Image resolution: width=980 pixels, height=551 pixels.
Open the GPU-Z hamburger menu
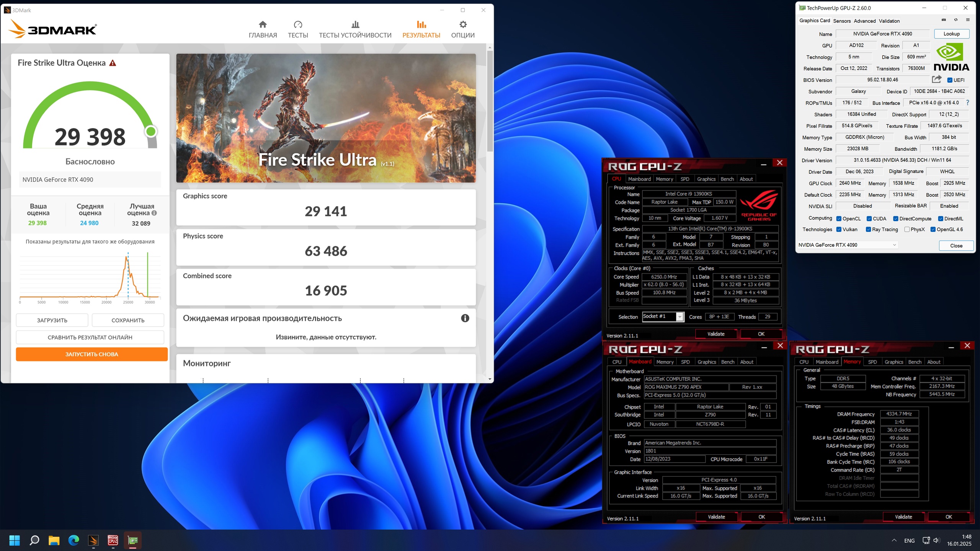click(968, 20)
